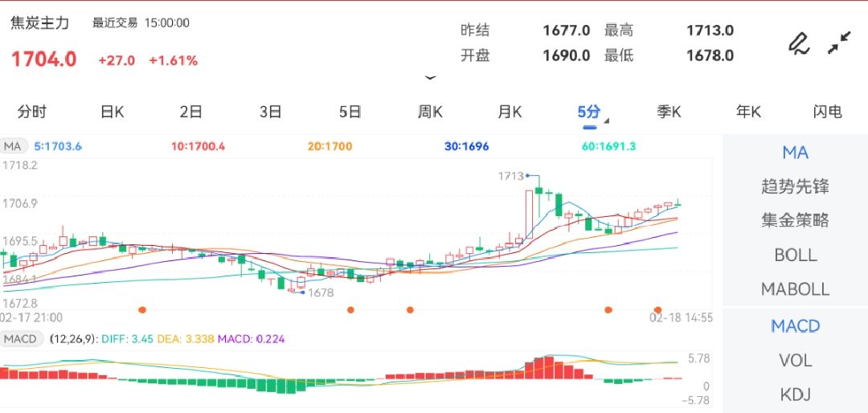Click the 1672.8 price axis label
This screenshot has width=868, height=413.
pos(18,304)
